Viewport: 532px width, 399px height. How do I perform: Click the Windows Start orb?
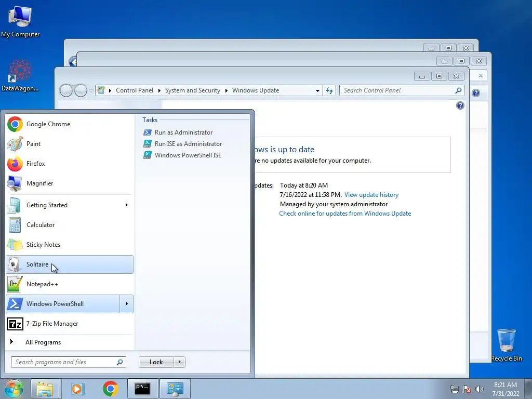(x=14, y=389)
